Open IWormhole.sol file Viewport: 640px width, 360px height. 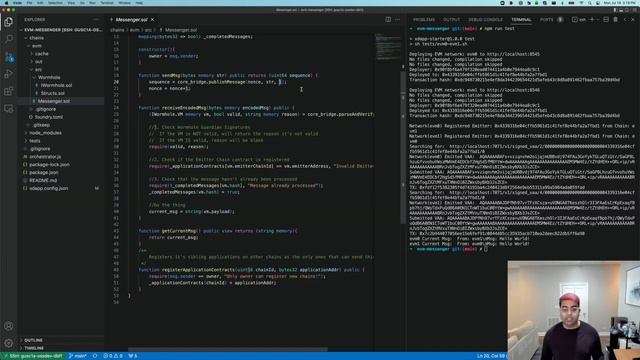[x=56, y=85]
